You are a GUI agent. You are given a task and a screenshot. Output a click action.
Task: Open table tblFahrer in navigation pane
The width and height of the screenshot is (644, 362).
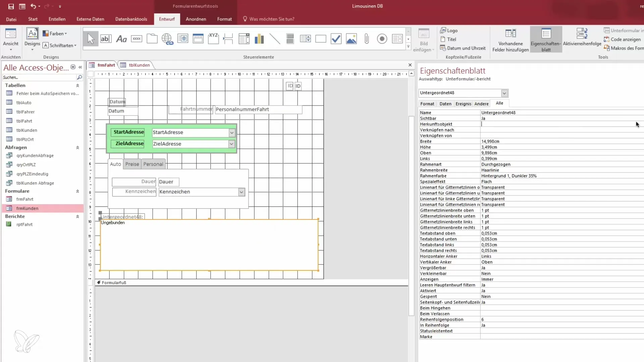[25, 112]
